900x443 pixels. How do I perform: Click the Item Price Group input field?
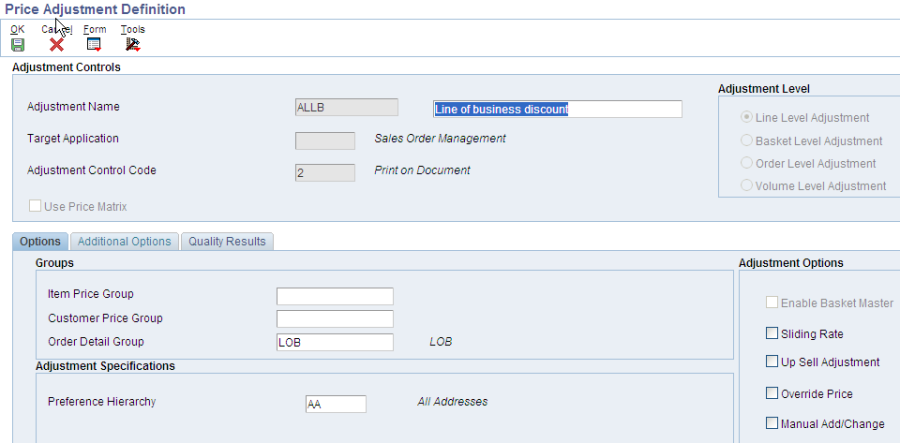pos(335,296)
